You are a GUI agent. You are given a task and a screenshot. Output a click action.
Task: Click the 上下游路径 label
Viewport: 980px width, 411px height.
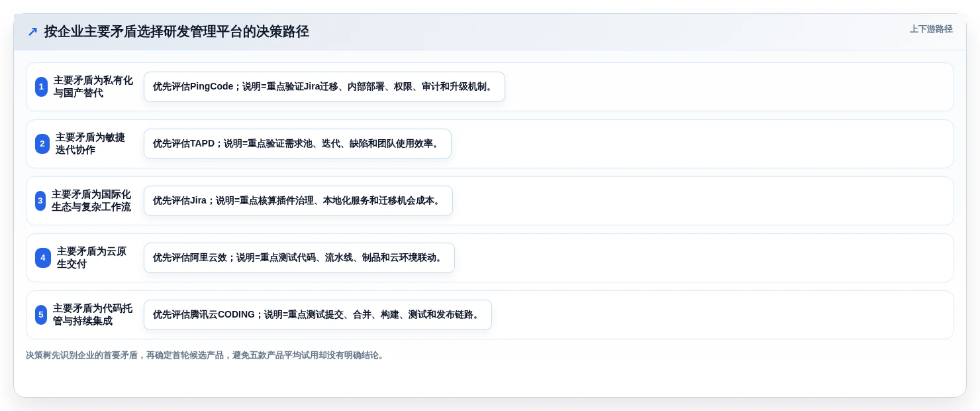931,29
